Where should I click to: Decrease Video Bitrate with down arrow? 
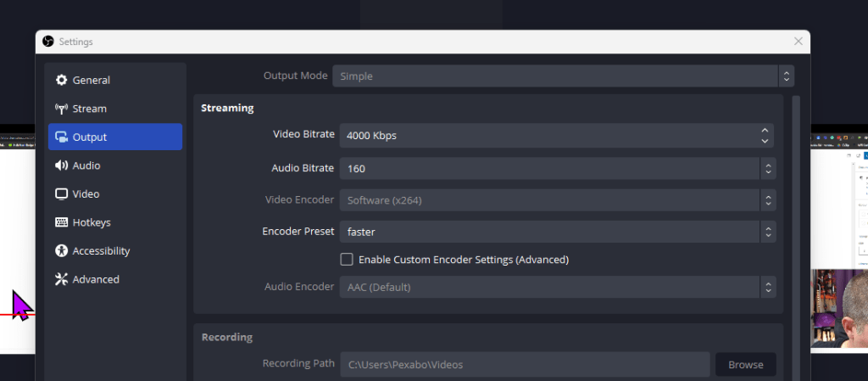(765, 141)
